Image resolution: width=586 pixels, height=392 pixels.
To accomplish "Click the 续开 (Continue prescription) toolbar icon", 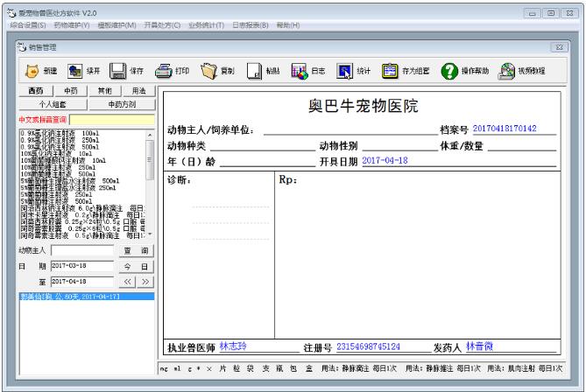I will click(x=76, y=72).
